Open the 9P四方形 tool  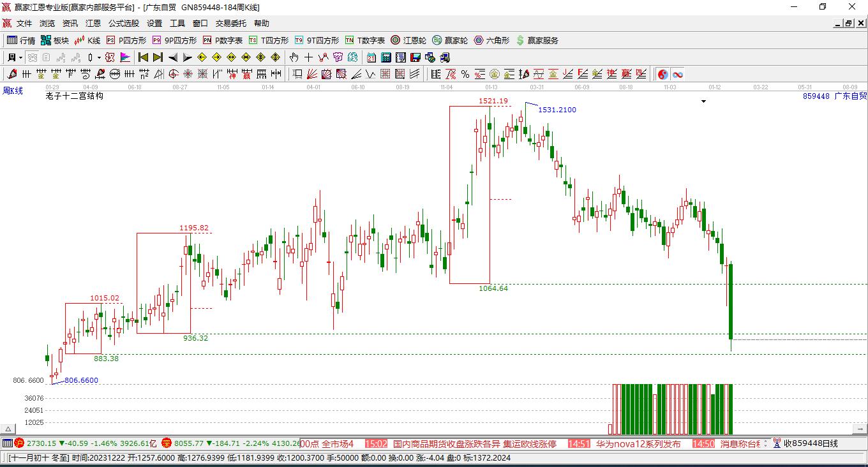click(174, 40)
